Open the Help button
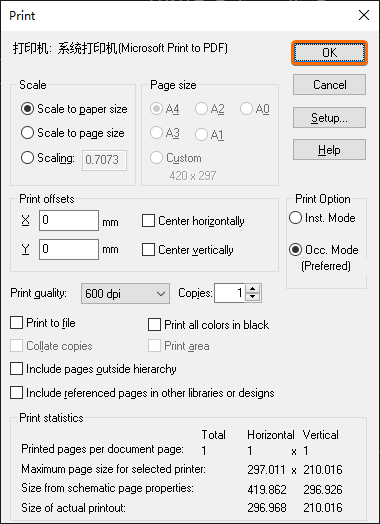Screen dimensions: 380x524 pos(330,150)
